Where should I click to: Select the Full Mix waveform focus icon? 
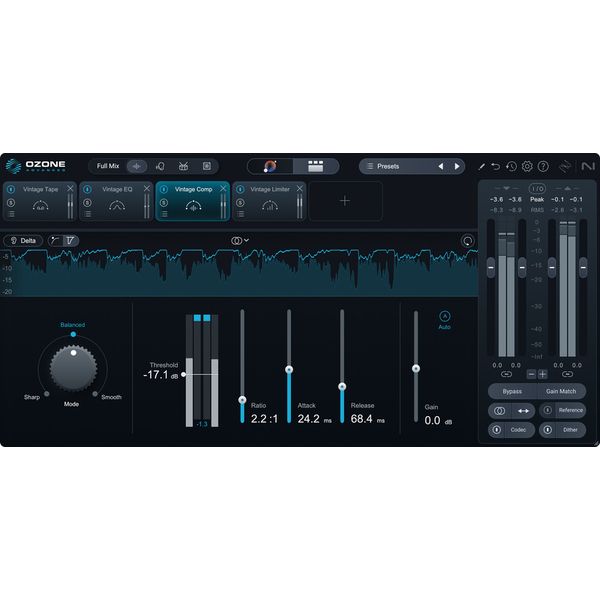click(x=137, y=166)
